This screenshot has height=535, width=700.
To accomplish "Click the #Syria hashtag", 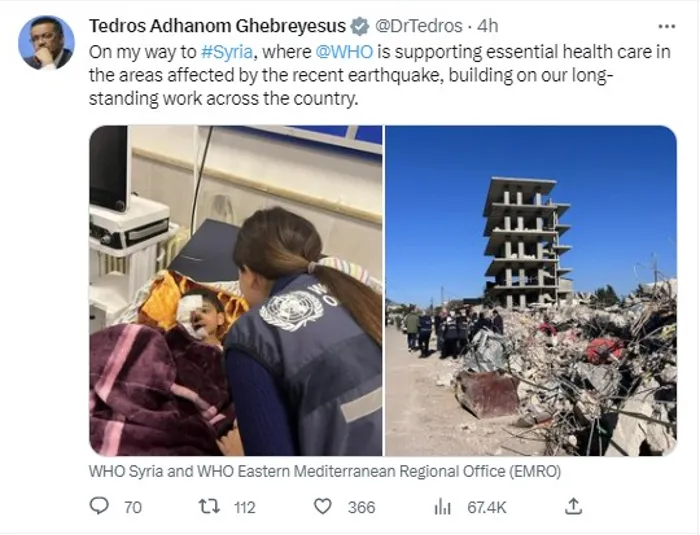I will [227, 52].
